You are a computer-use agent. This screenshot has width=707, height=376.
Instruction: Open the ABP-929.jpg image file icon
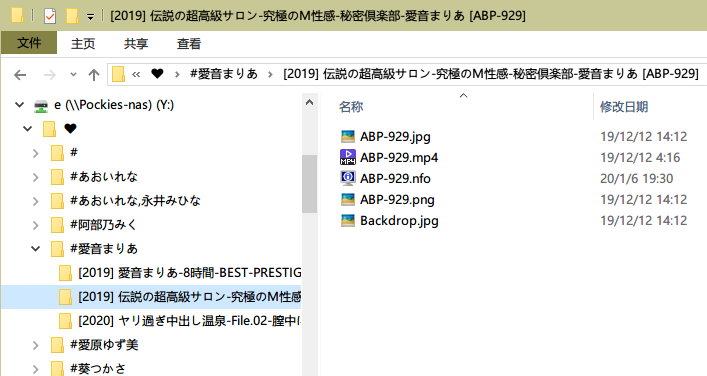pyautogui.click(x=348, y=136)
